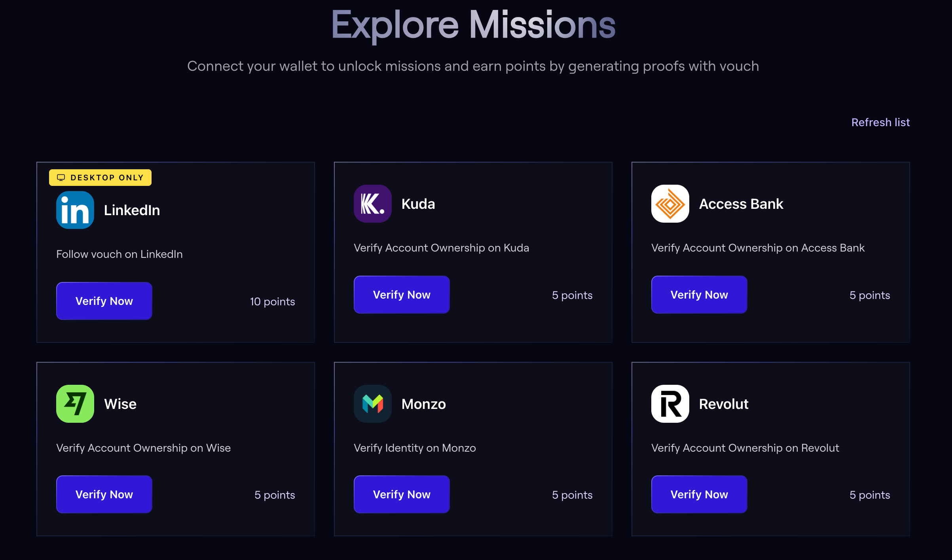Image resolution: width=952 pixels, height=560 pixels.
Task: Click the monitor icon in Desktop Only badge
Action: point(61,178)
